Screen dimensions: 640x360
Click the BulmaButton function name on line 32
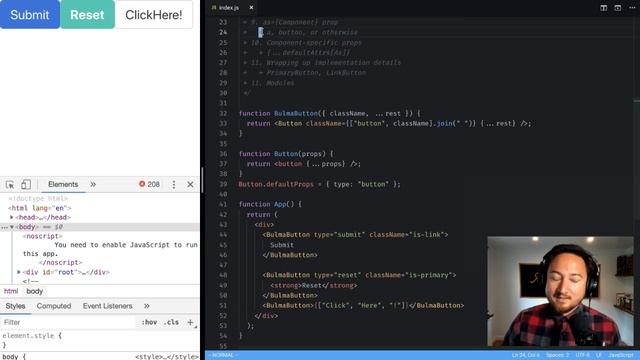click(296, 113)
